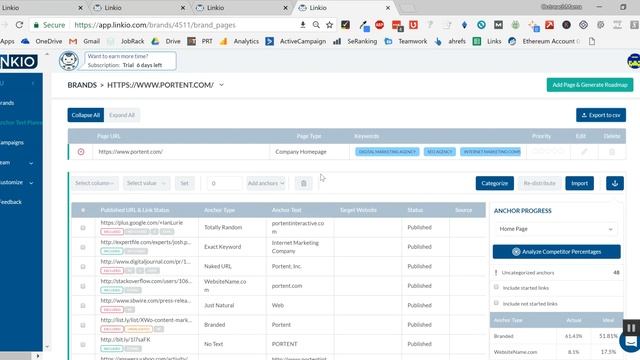The width and height of the screenshot is (640, 360).
Task: Expand the brand dropdown next to HTTPS://WWW.PORTENT.COM/
Action: [222, 85]
